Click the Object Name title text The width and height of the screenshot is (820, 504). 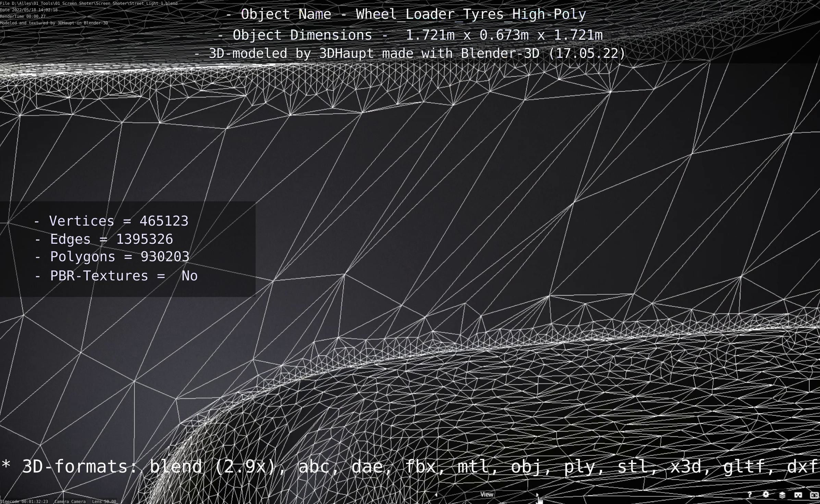pos(406,14)
